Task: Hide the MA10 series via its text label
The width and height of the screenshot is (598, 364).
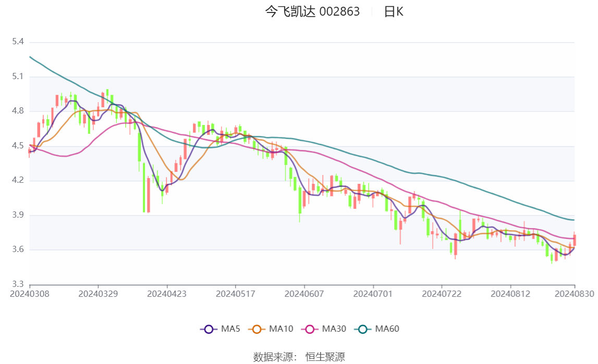Action: pyautogui.click(x=281, y=329)
